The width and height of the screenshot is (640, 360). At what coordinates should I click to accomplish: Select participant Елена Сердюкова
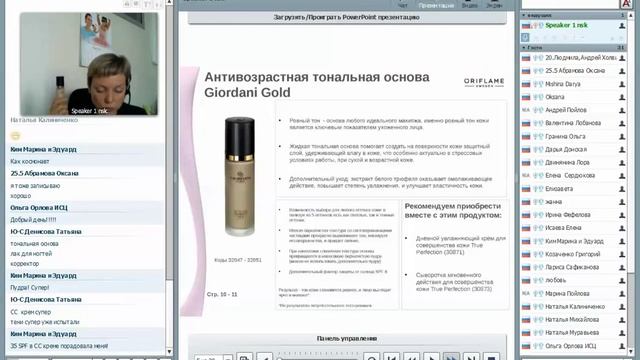pos(570,176)
